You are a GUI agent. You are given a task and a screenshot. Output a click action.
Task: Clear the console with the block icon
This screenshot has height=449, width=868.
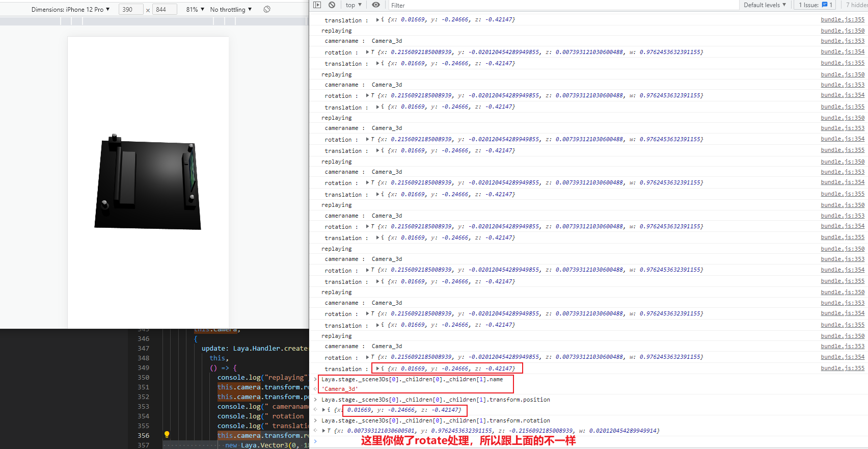point(332,5)
